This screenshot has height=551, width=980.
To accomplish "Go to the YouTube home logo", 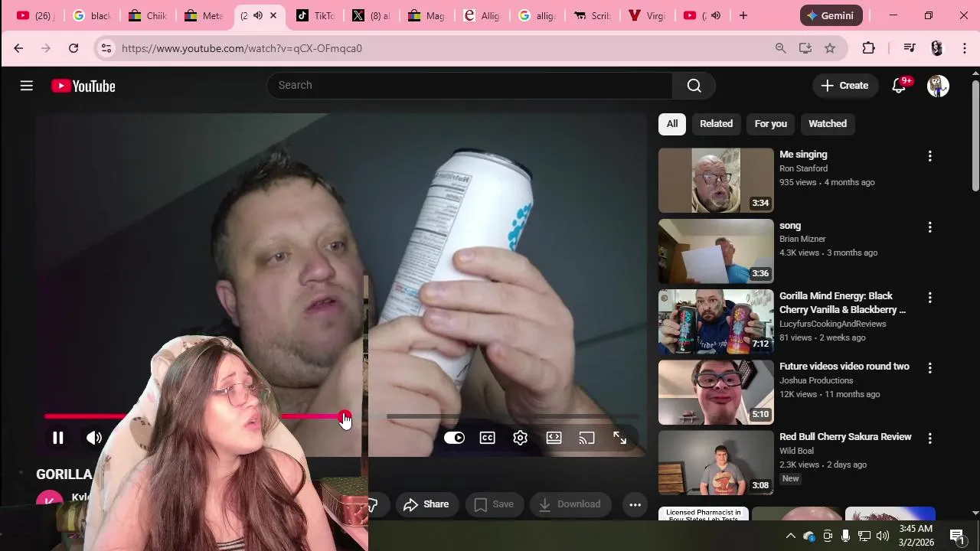I will [83, 86].
